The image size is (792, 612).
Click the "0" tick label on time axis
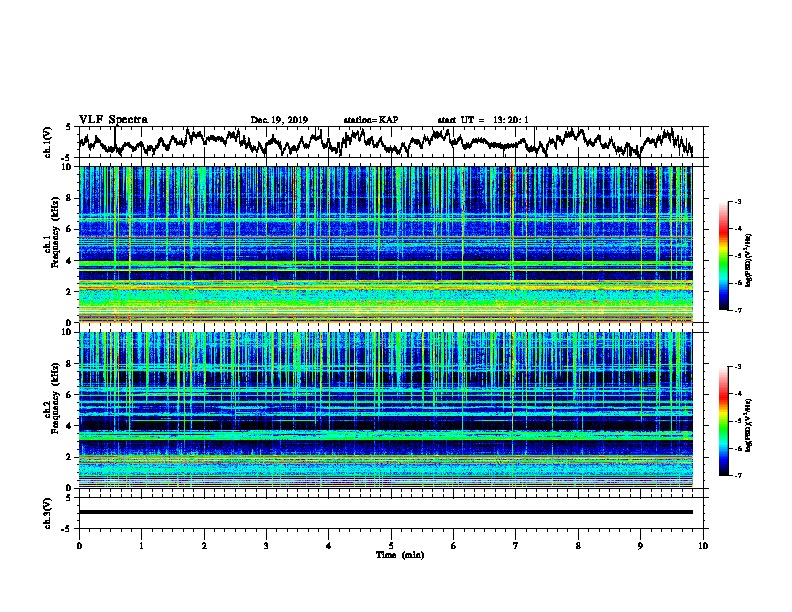pos(79,546)
